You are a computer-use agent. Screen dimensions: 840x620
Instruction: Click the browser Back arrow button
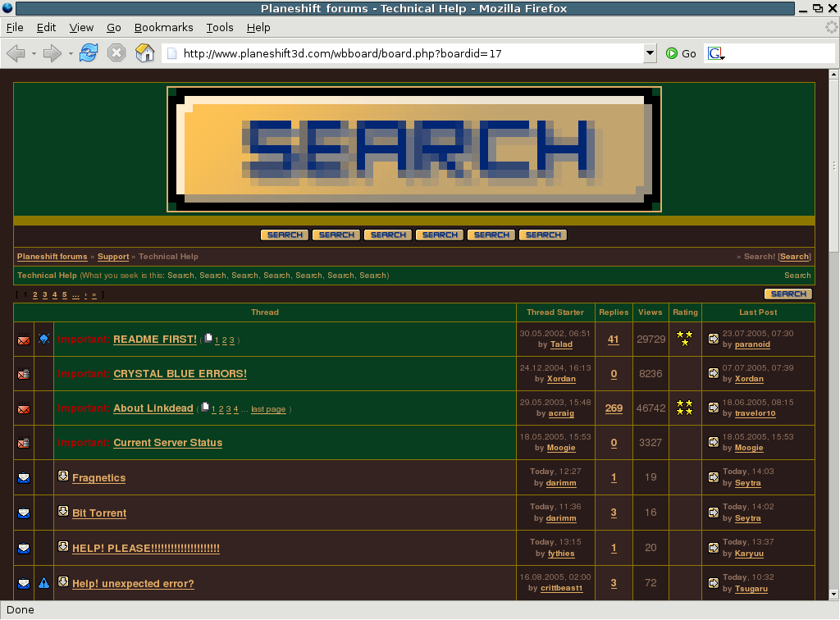pyautogui.click(x=16, y=53)
